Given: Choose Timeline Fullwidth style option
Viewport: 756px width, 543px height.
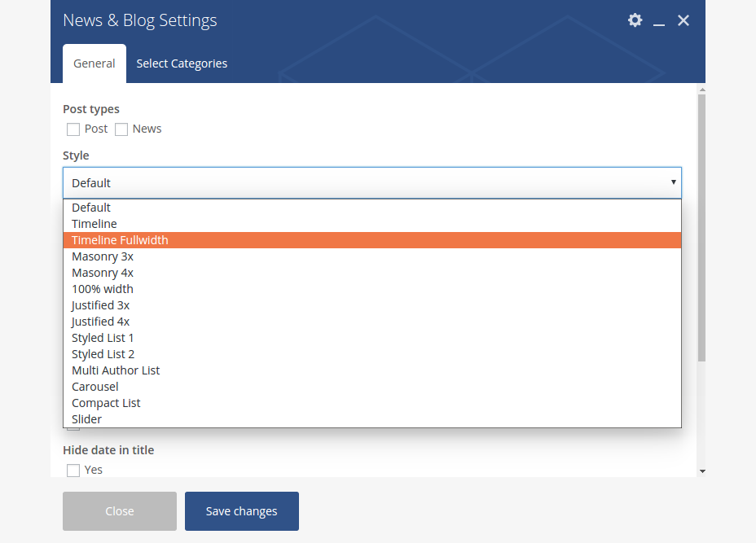Looking at the screenshot, I should tap(120, 240).
